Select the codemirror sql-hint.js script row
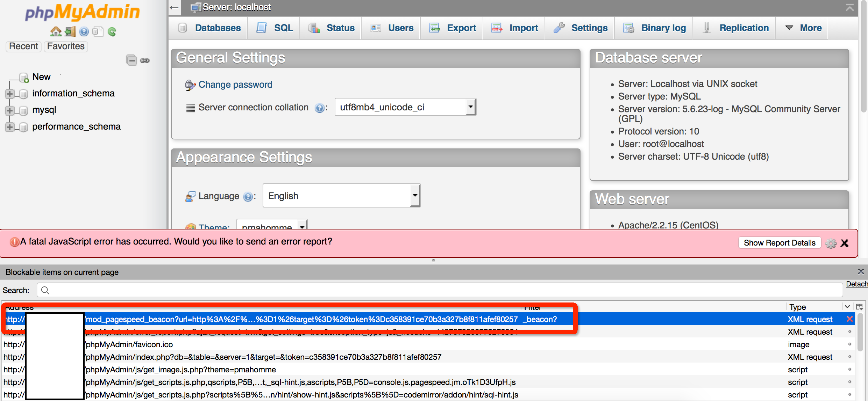Viewport: 868px width, 401px height. click(428, 395)
